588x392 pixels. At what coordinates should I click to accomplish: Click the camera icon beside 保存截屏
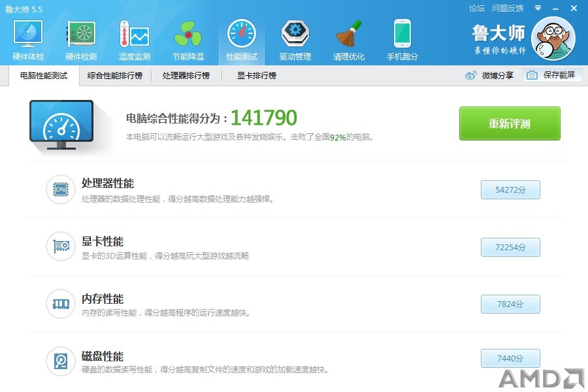tap(532, 75)
